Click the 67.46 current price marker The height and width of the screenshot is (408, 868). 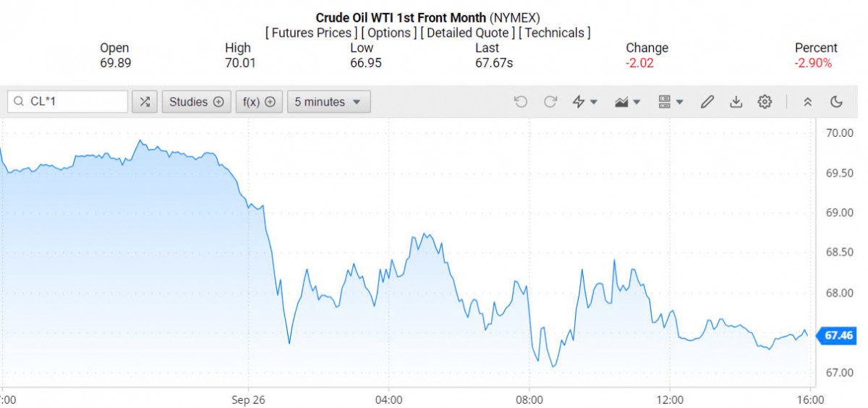[x=838, y=336]
